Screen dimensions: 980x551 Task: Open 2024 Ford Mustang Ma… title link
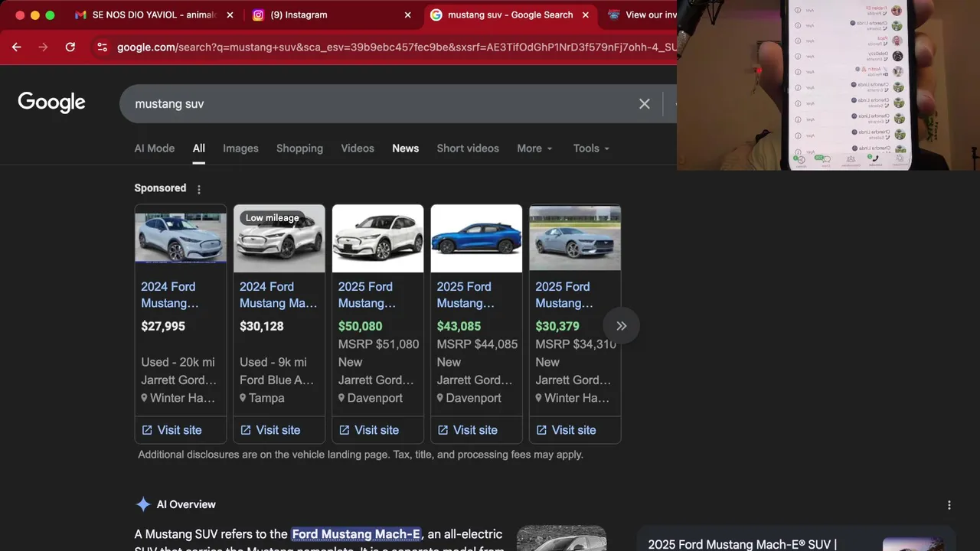pos(278,295)
